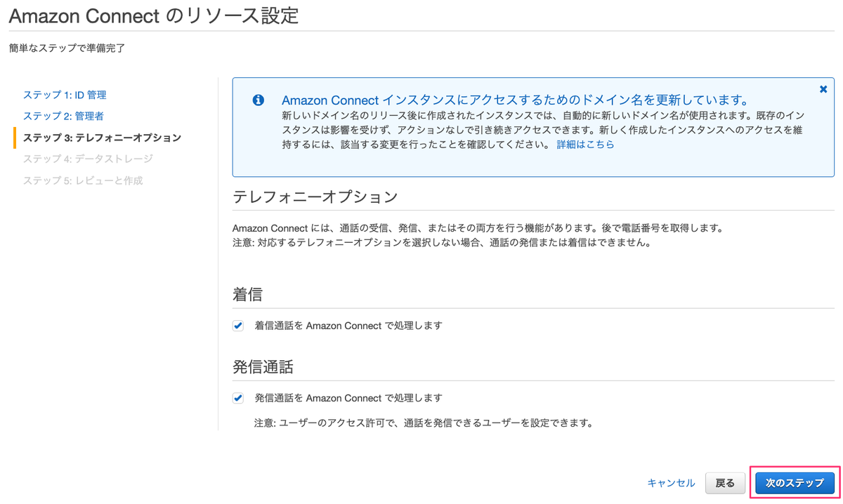
Task: Go to ステップ 1: ID 管理
Action: pyautogui.click(x=65, y=95)
